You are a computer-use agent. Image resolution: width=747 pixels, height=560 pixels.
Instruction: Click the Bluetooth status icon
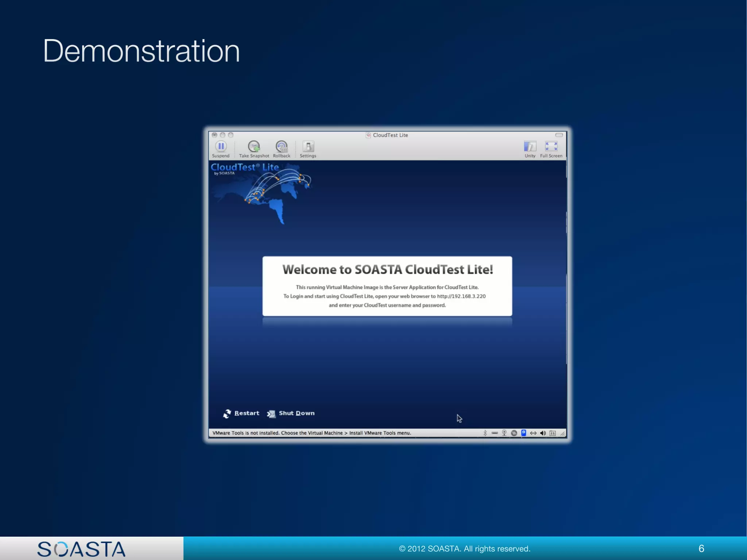(485, 433)
